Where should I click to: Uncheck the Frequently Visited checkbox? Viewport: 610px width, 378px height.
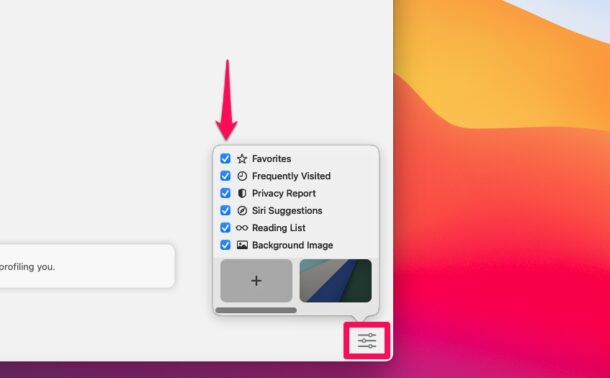(225, 176)
